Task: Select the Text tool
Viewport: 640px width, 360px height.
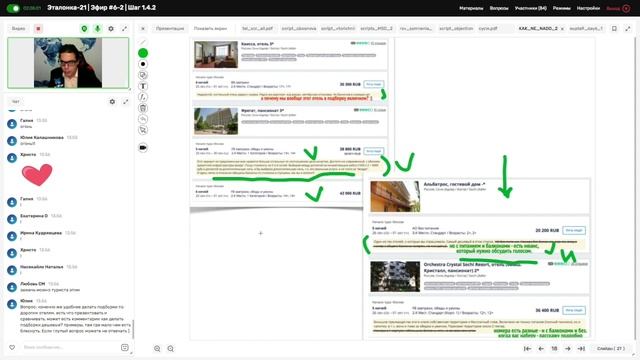Action: 143,86
